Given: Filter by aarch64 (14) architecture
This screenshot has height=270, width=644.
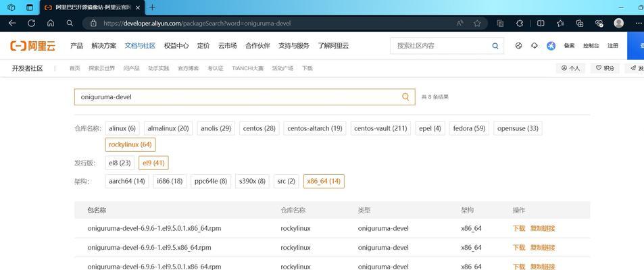Looking at the screenshot, I should (x=127, y=181).
